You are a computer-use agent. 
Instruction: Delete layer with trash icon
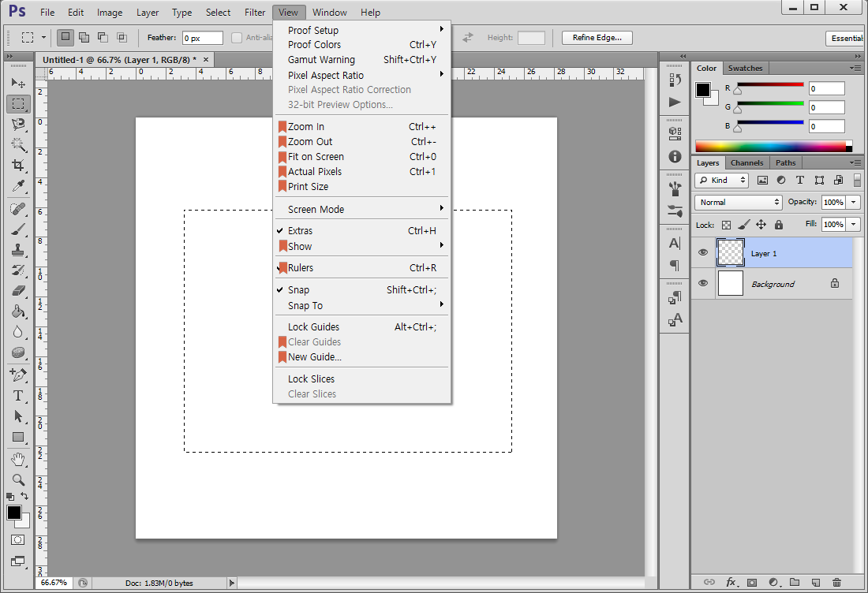836,582
